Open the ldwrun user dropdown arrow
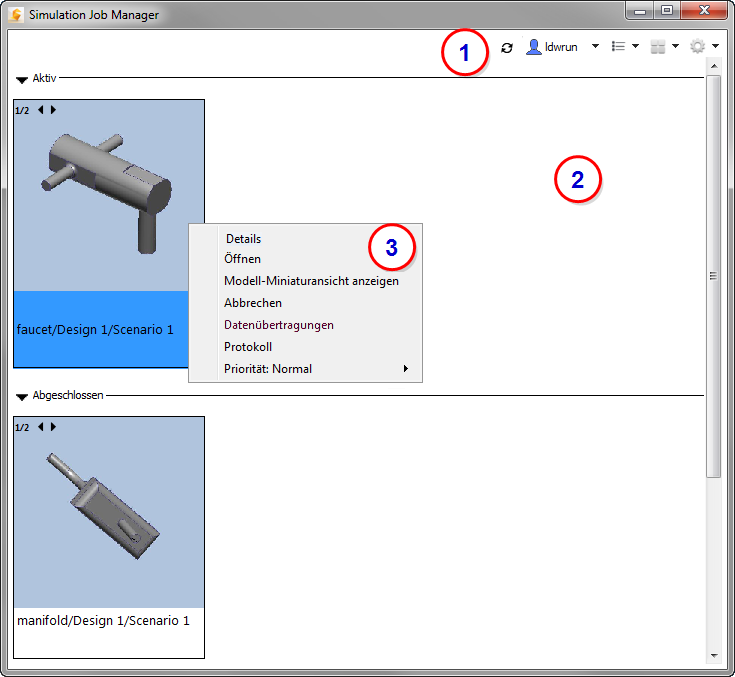 [x=595, y=46]
